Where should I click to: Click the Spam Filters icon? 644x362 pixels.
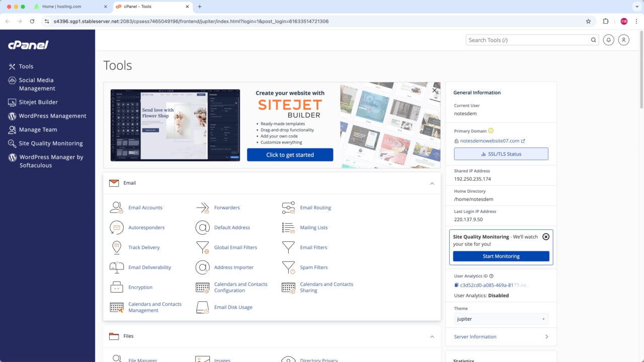(x=288, y=267)
